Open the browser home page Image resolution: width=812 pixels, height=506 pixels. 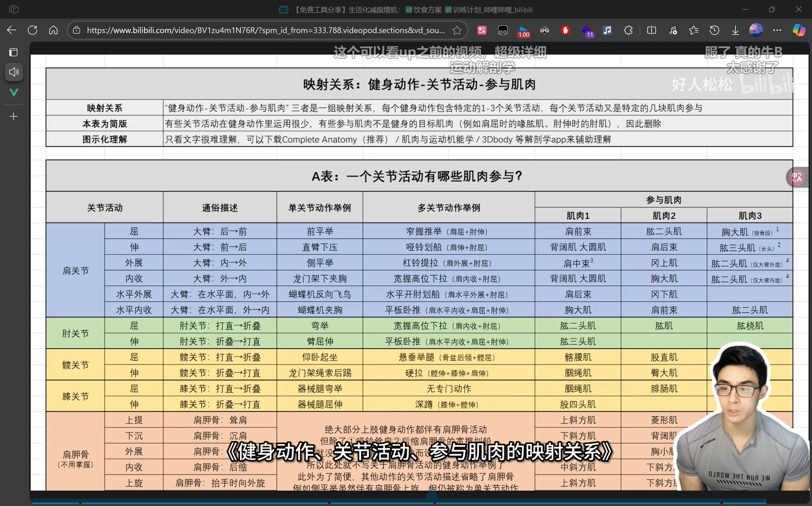click(53, 30)
